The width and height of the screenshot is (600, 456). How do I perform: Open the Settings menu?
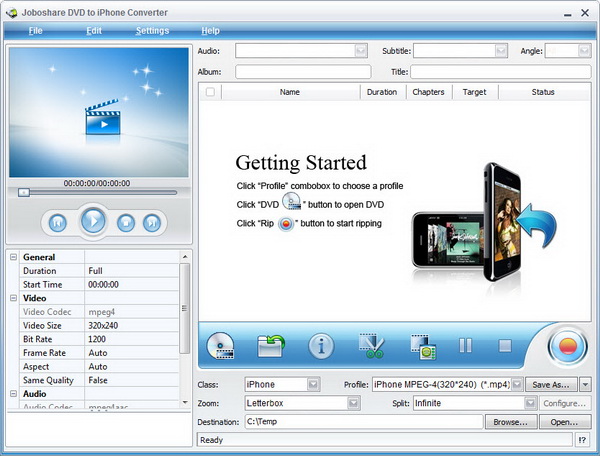click(x=153, y=31)
